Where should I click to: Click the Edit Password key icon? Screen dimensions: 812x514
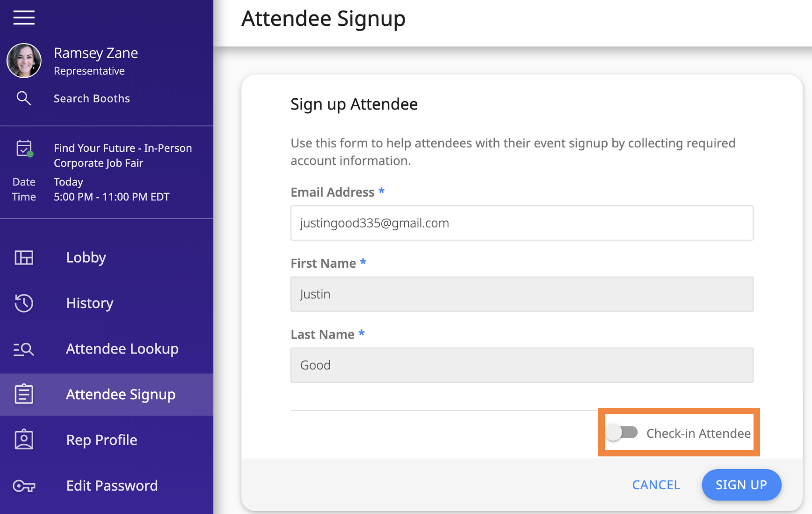23,486
